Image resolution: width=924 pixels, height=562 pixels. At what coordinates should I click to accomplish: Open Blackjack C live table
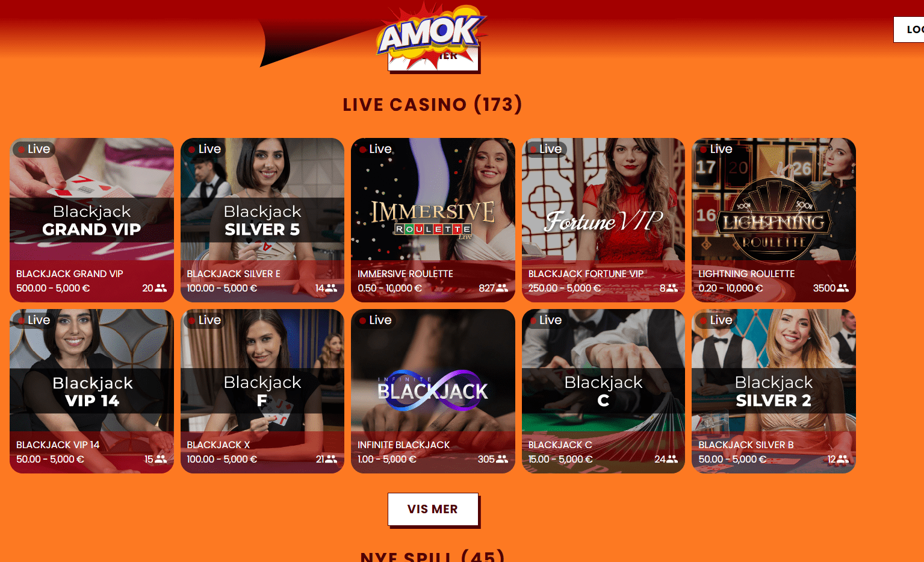[603, 391]
